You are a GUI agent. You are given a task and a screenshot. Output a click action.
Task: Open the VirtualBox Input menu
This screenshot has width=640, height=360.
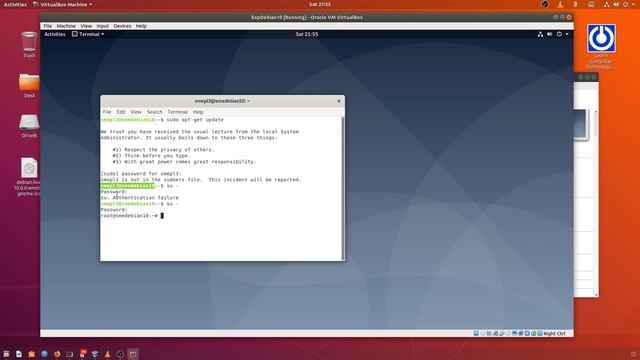(x=102, y=26)
